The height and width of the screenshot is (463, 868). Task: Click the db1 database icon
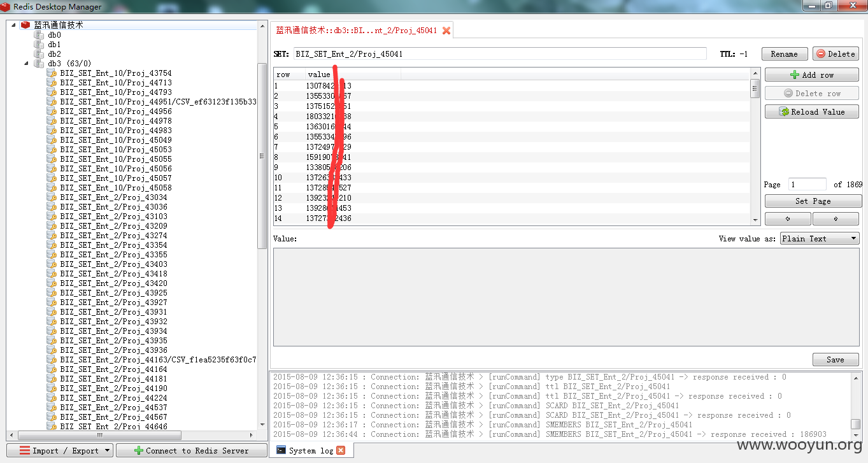pyautogui.click(x=39, y=45)
